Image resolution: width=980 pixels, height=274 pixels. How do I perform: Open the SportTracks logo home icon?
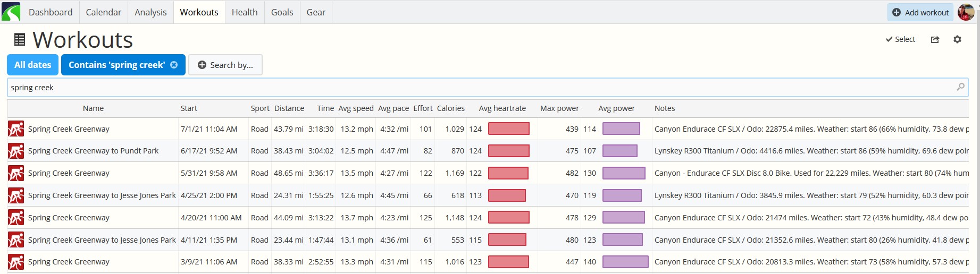coord(11,12)
